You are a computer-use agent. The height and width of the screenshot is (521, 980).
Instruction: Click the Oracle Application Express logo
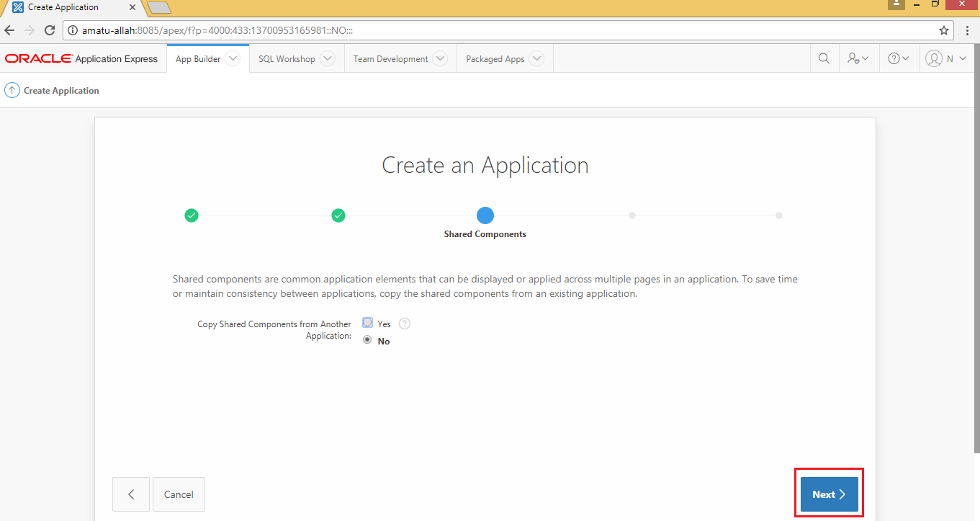[38, 58]
